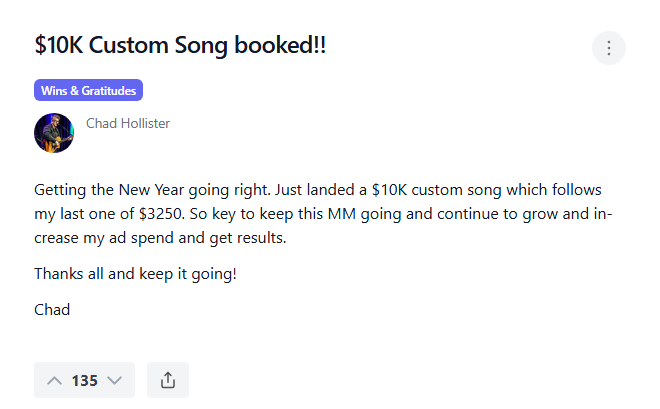The height and width of the screenshot is (409, 660).
Task: Click the post title heading
Action: click(180, 47)
